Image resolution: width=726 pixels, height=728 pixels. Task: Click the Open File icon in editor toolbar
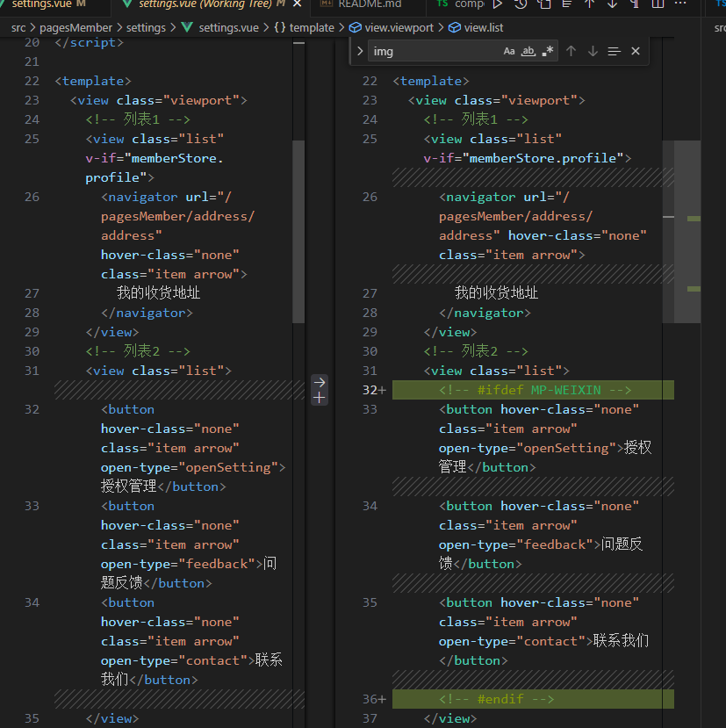click(x=543, y=4)
